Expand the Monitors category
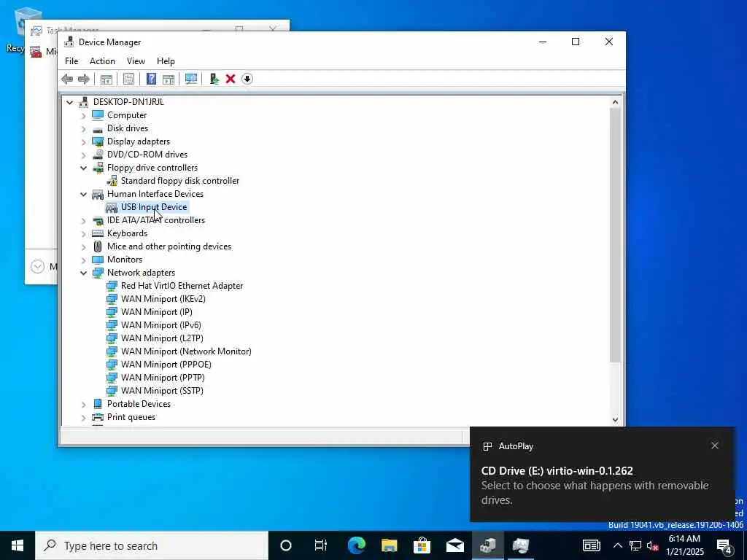The image size is (747, 560). 83,260
